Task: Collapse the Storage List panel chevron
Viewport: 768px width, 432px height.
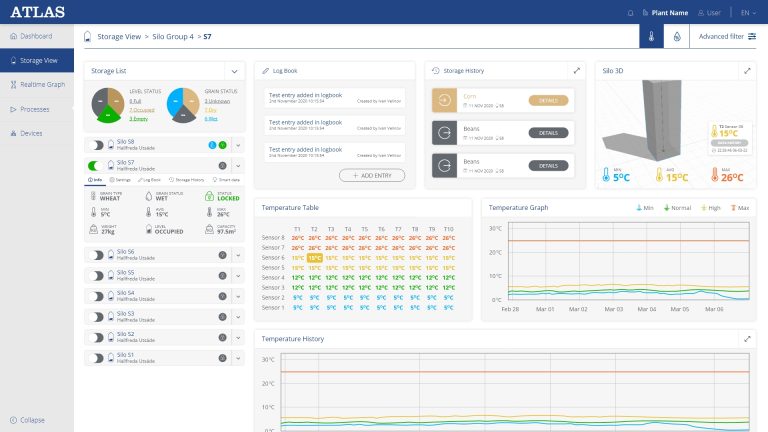Action: (234, 71)
